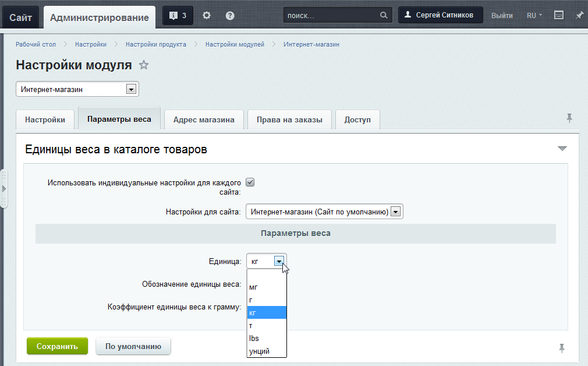
Task: Open the Настройки для сайта dropdown
Action: (324, 212)
